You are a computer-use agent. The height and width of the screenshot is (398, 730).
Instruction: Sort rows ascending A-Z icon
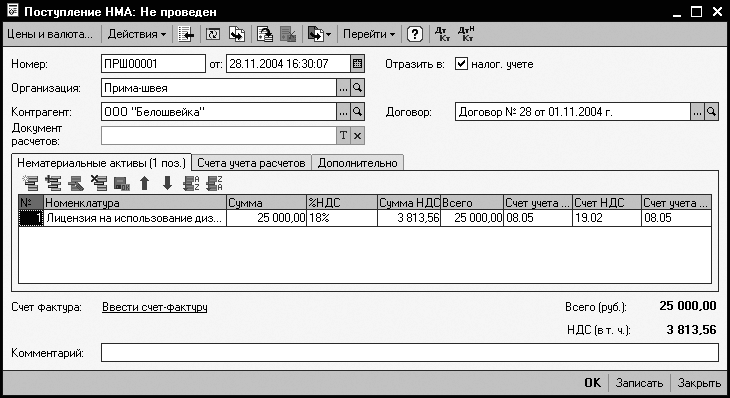[x=191, y=183]
